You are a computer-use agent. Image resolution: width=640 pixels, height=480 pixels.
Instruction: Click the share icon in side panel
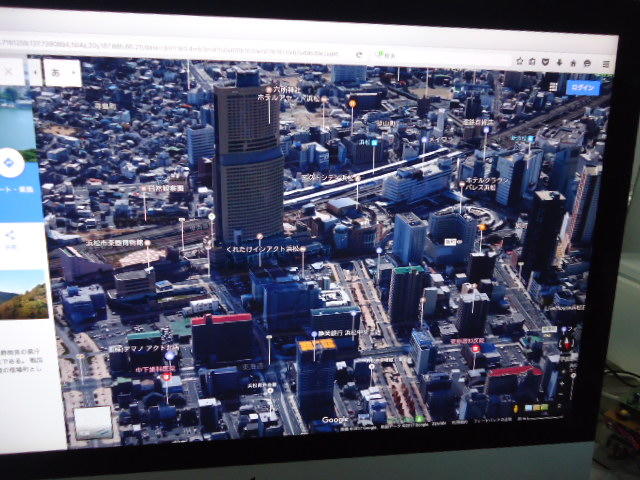[x=10, y=236]
